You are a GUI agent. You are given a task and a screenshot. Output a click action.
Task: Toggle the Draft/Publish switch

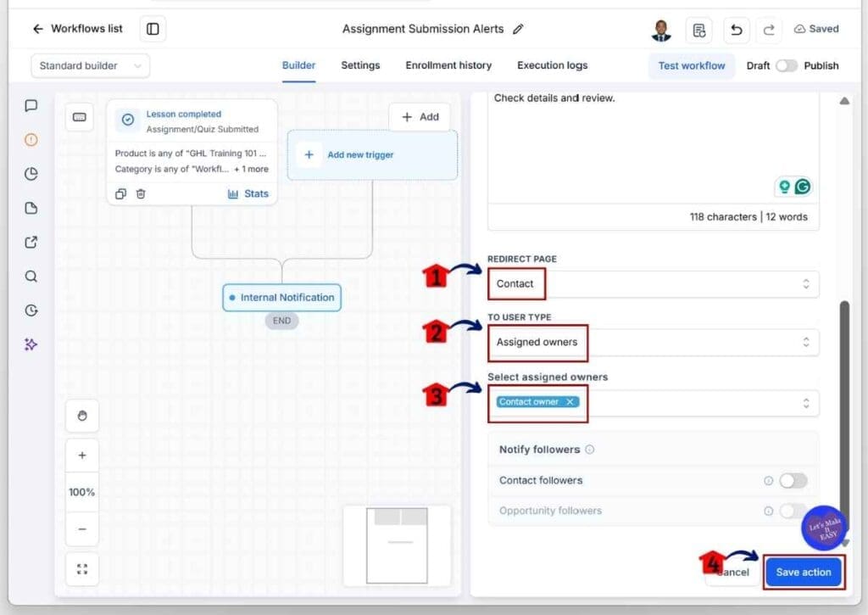[x=786, y=66]
